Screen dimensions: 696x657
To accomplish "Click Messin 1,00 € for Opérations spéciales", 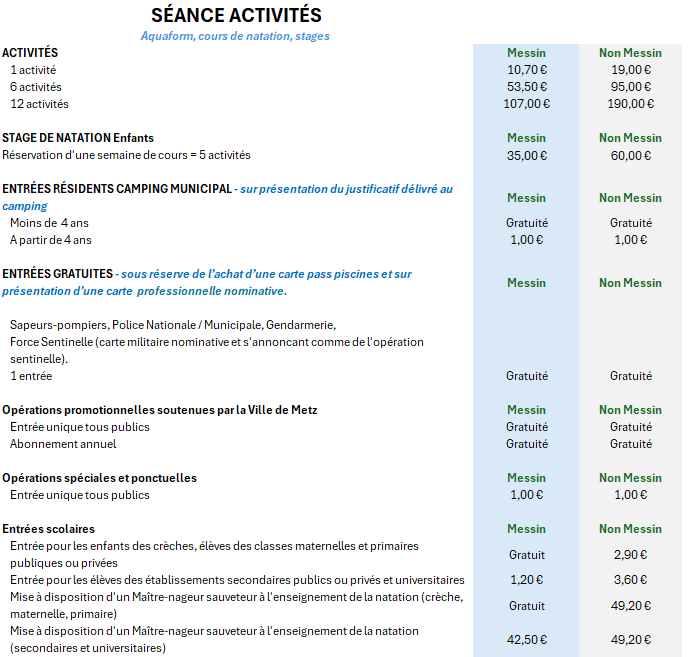I will click(x=527, y=495).
